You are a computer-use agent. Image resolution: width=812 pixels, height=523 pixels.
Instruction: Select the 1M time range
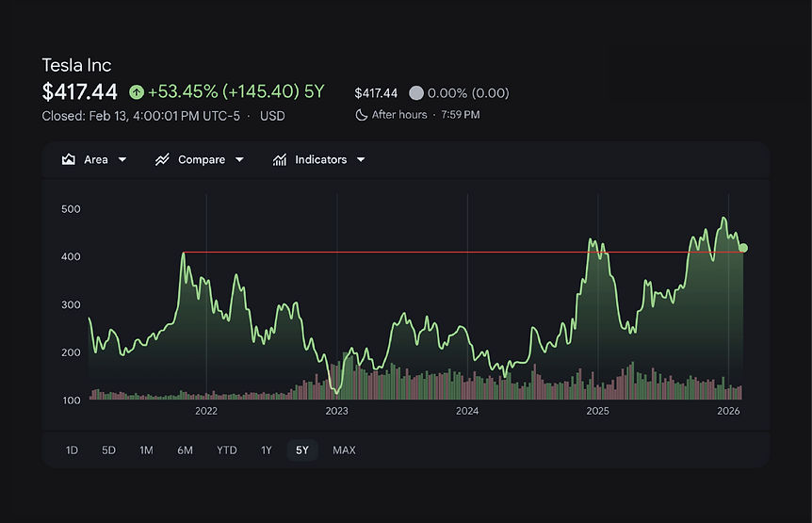[x=147, y=450]
